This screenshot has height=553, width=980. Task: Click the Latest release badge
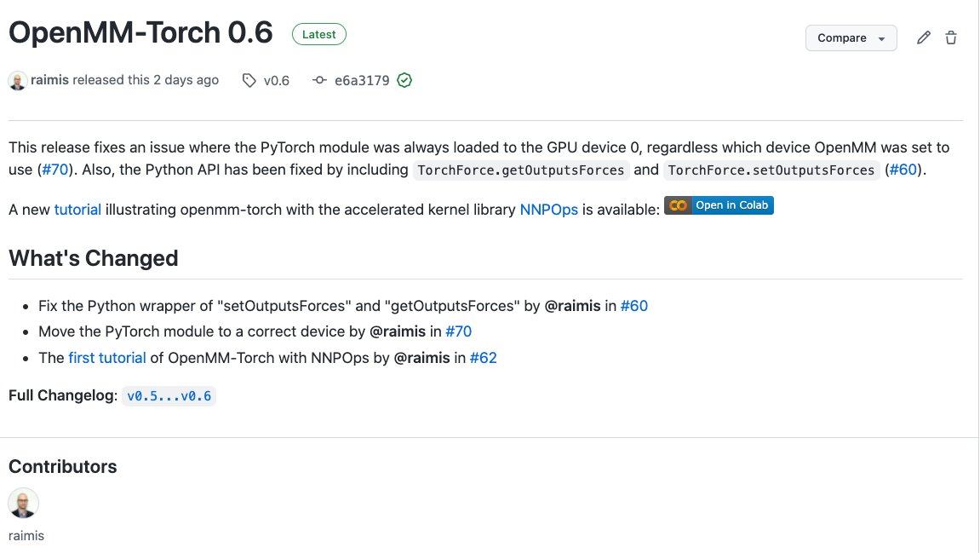tap(318, 34)
